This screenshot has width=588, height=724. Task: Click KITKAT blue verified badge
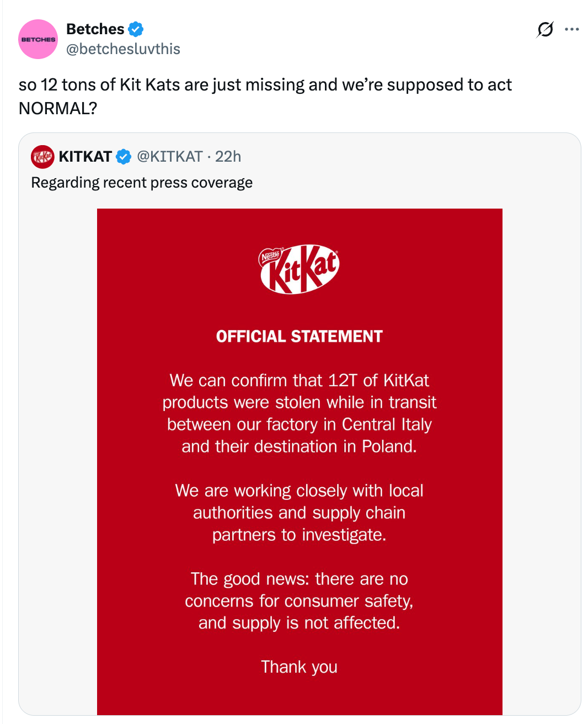[122, 156]
